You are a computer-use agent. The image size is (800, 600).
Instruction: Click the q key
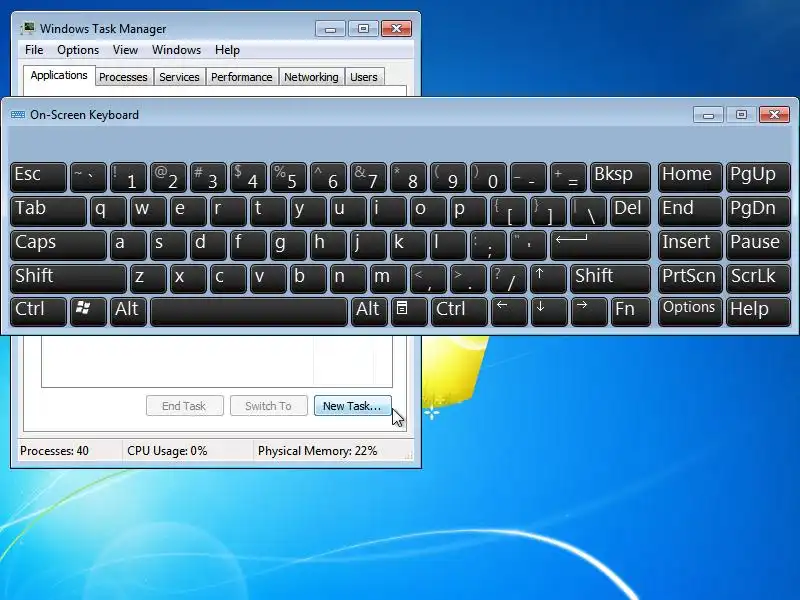tap(108, 211)
